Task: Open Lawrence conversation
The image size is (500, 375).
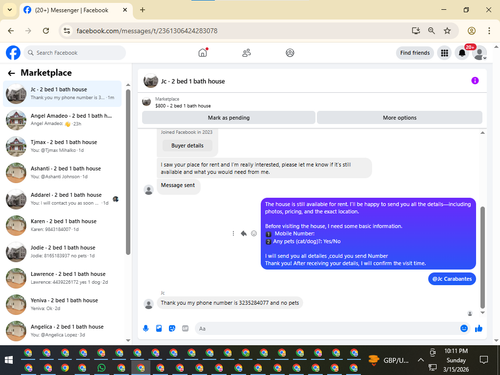Action: click(62, 278)
